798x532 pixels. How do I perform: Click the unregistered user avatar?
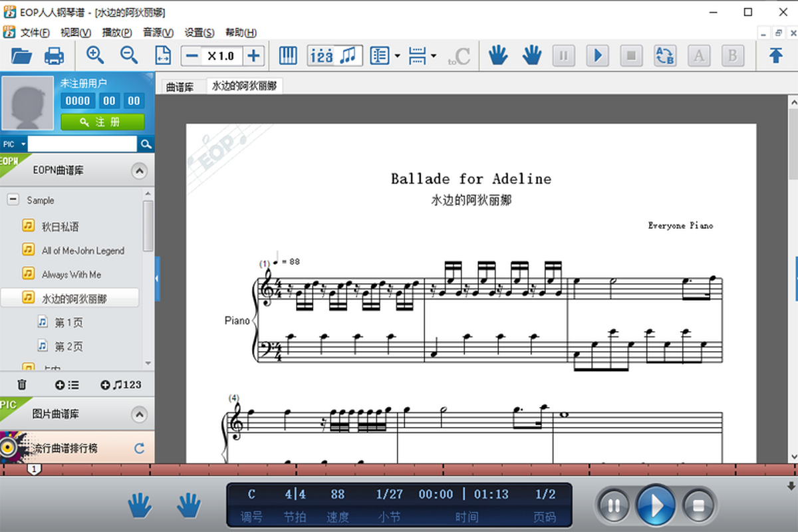pos(28,103)
